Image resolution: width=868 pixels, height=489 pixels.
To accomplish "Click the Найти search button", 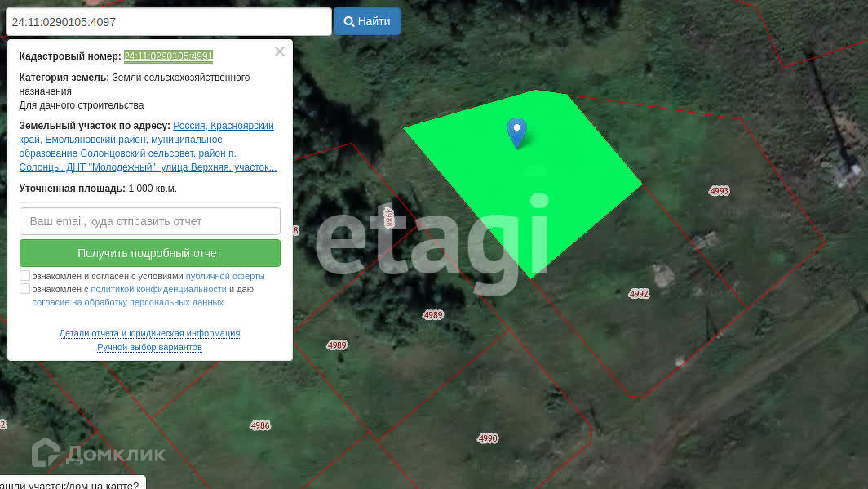I will (366, 21).
